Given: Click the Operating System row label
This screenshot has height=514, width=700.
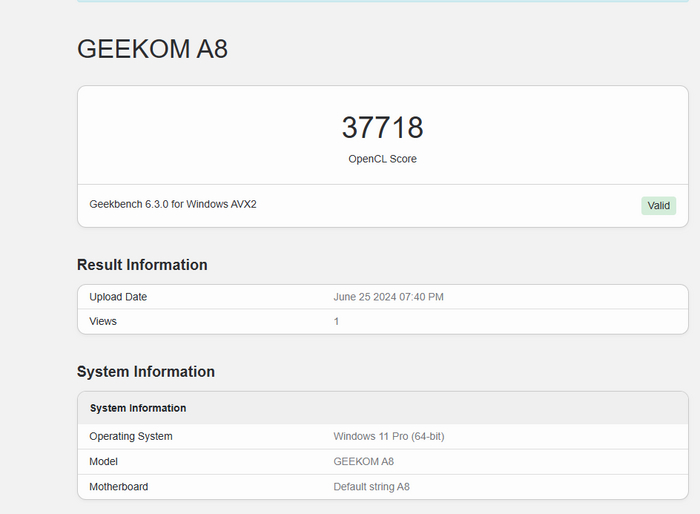Looking at the screenshot, I should 131,436.
